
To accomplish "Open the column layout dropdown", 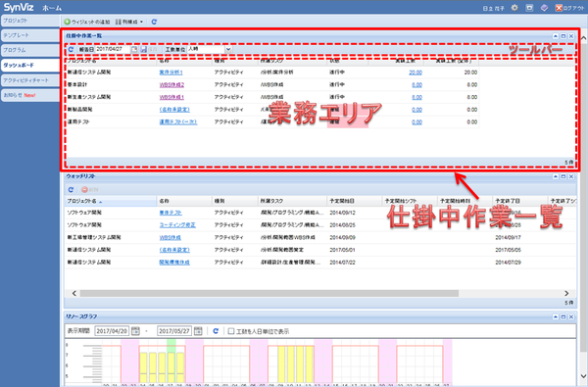I will point(129,22).
